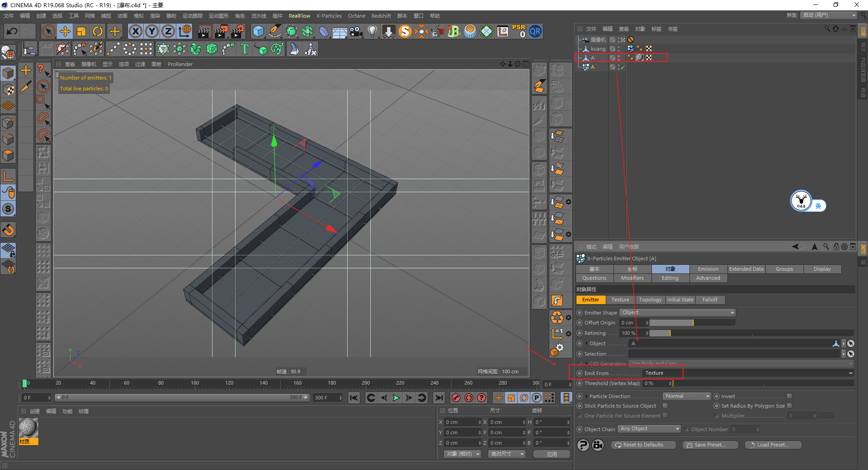Open Emitter Shape dropdown
Image resolution: width=868 pixels, height=470 pixels.
click(x=678, y=313)
